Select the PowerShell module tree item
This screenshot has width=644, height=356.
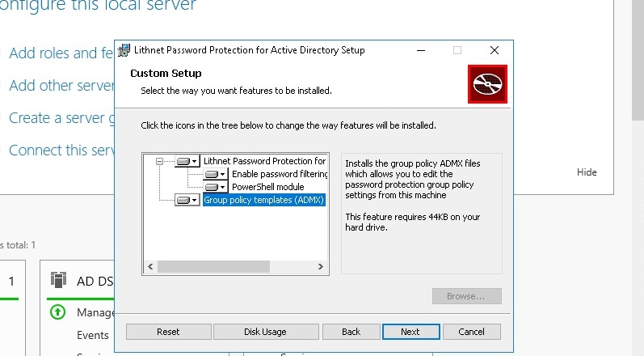coord(267,187)
